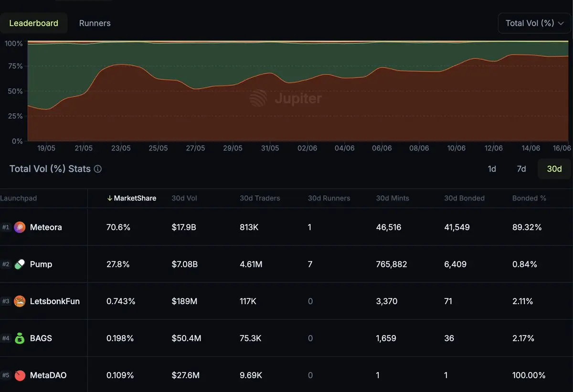Click the Launchpad column header
Image resolution: width=573 pixels, height=392 pixels.
pyautogui.click(x=18, y=198)
